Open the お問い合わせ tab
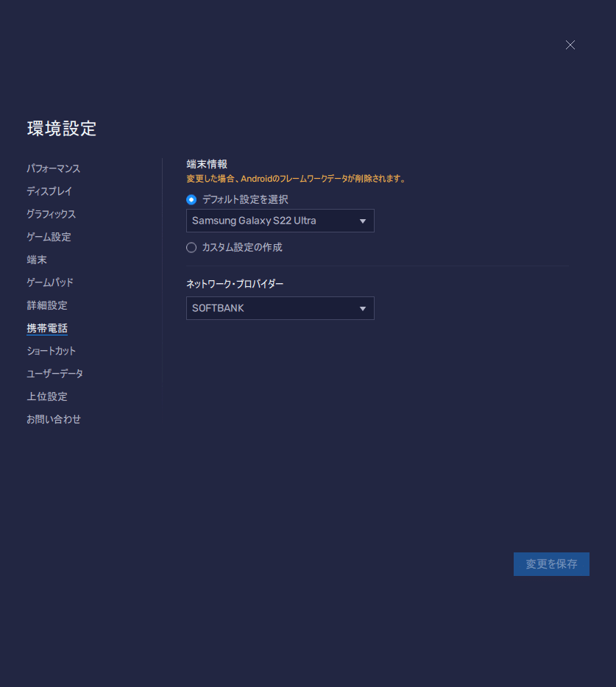 (x=54, y=419)
